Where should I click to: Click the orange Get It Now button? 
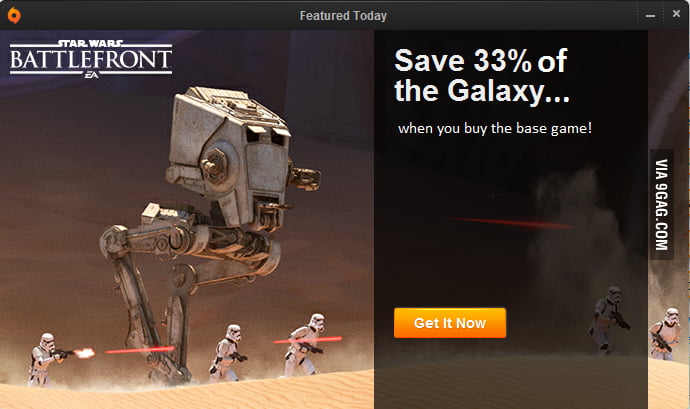coord(450,323)
